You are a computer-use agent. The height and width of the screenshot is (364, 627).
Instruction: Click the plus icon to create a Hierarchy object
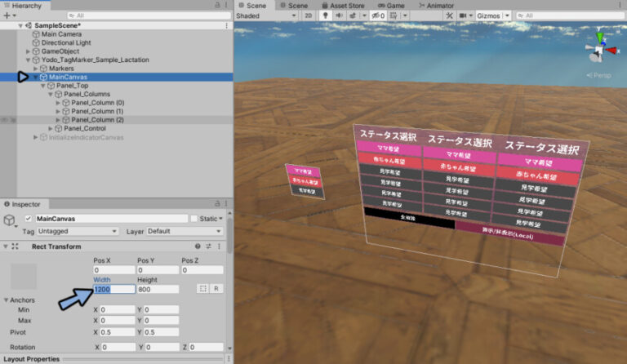(7, 16)
